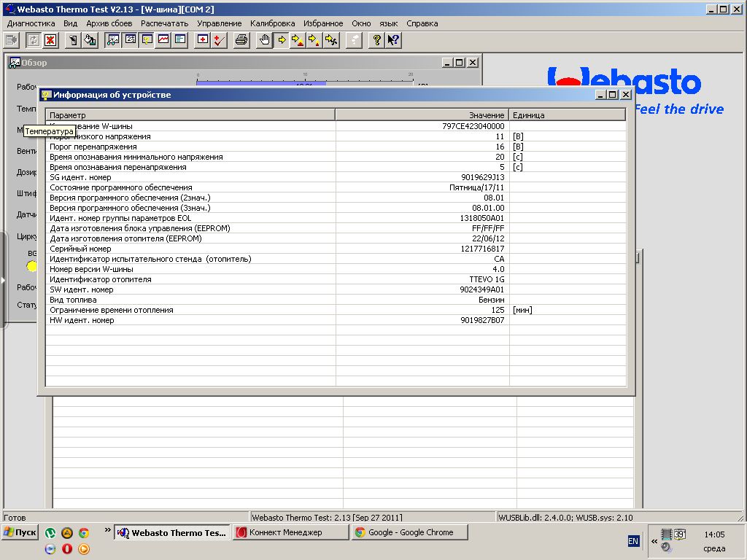Image resolution: width=747 pixels, height=560 pixels.
Task: Click the greyed refresh arrows toolbar icon
Action: pyautogui.click(x=33, y=41)
